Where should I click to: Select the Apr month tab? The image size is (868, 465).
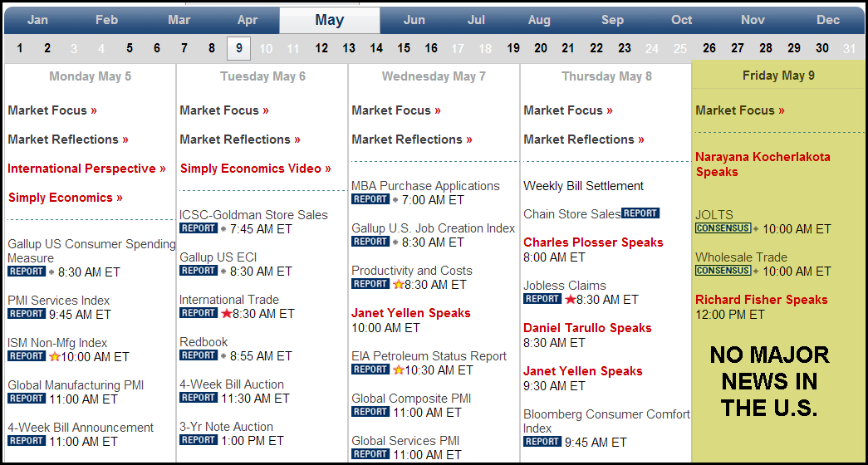pyautogui.click(x=248, y=21)
